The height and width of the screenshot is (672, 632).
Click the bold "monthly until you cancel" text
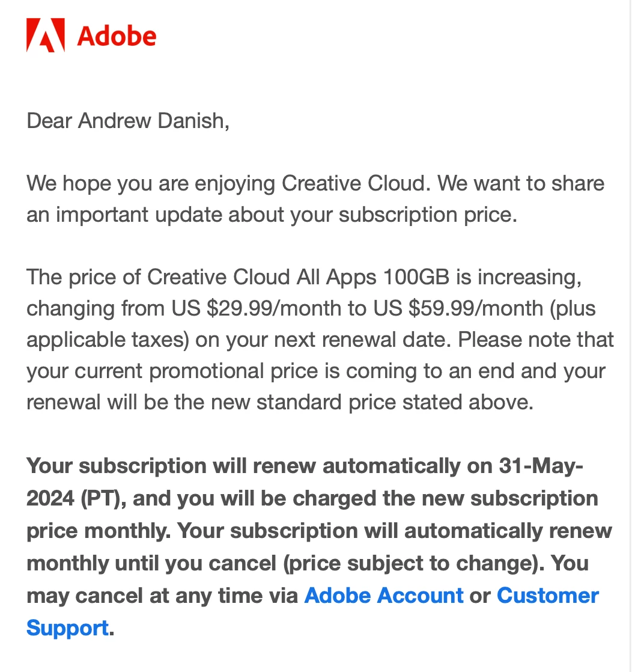(151, 563)
